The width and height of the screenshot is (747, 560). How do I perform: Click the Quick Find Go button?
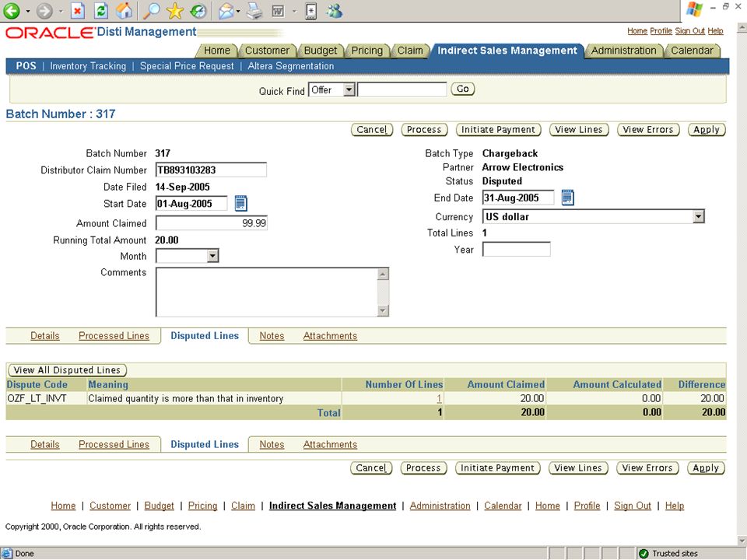[462, 89]
